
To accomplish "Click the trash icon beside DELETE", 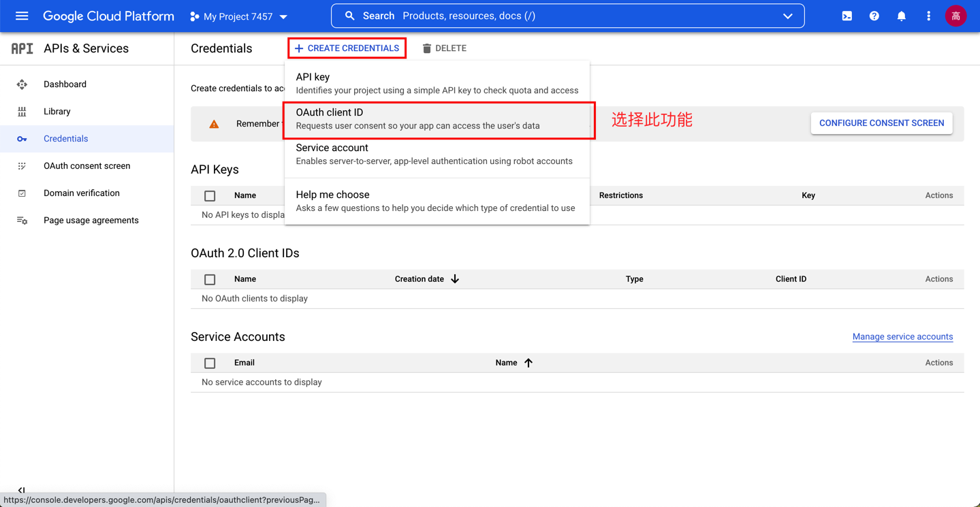I will coord(427,48).
